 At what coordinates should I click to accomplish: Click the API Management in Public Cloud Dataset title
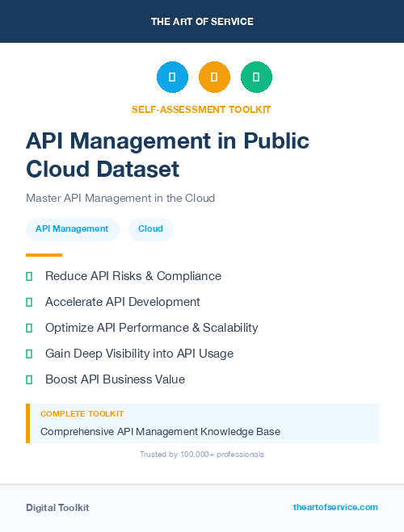(168, 155)
